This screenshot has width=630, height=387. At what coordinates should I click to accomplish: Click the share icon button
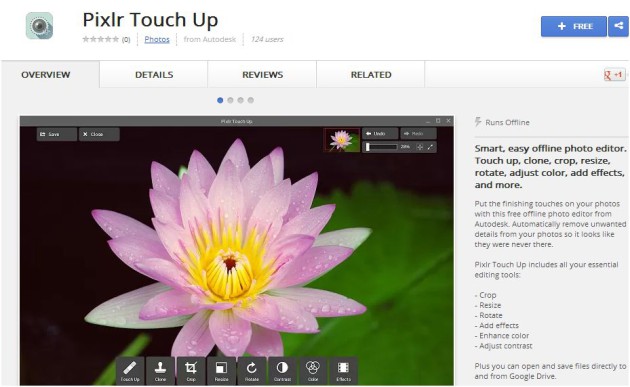[x=618, y=26]
